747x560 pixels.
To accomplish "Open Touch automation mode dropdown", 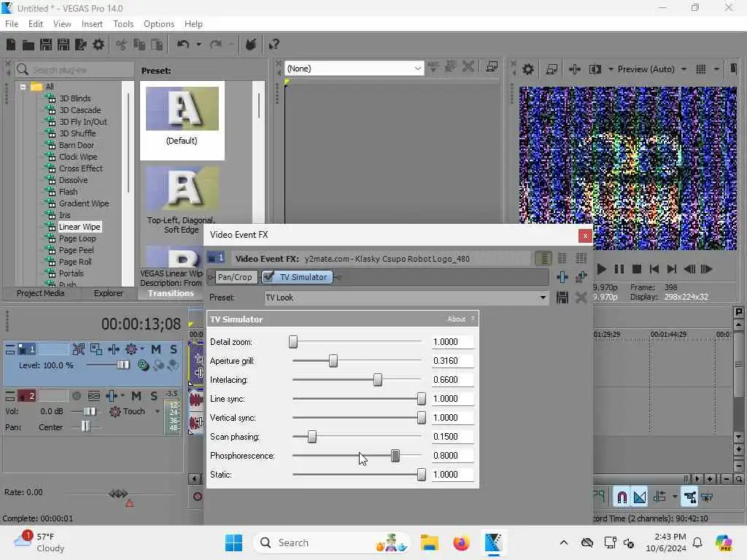I will [x=158, y=411].
